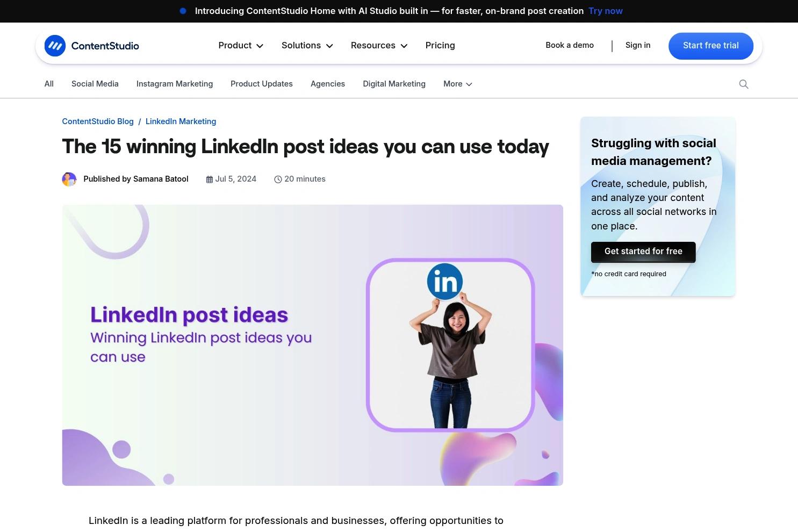This screenshot has height=532, width=798.
Task: Click the 20 minutes reading time
Action: tap(305, 179)
